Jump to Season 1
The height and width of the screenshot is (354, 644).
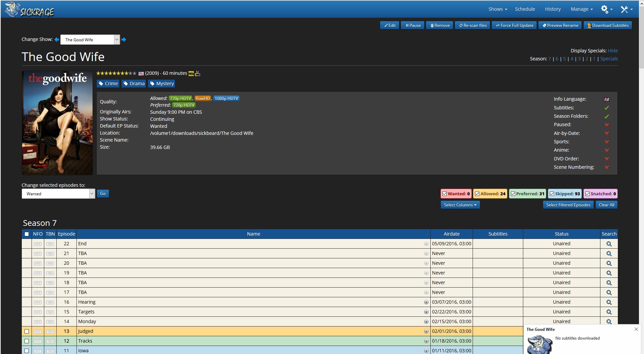pos(594,59)
